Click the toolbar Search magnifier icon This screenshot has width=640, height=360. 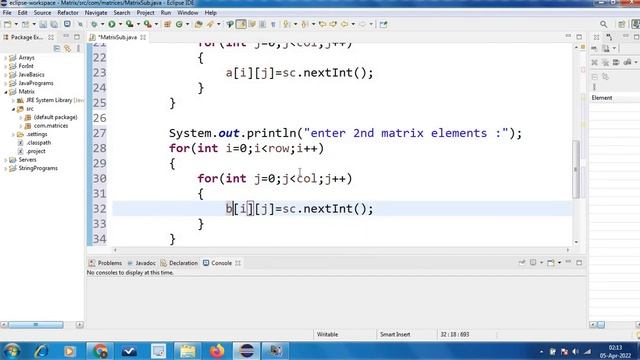coord(603,24)
